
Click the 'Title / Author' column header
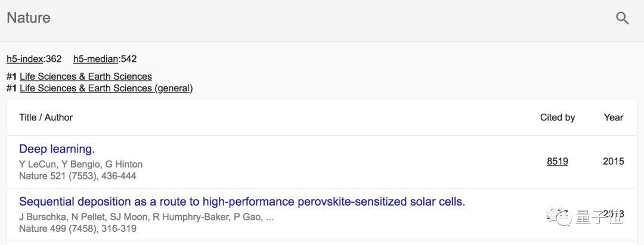click(46, 117)
